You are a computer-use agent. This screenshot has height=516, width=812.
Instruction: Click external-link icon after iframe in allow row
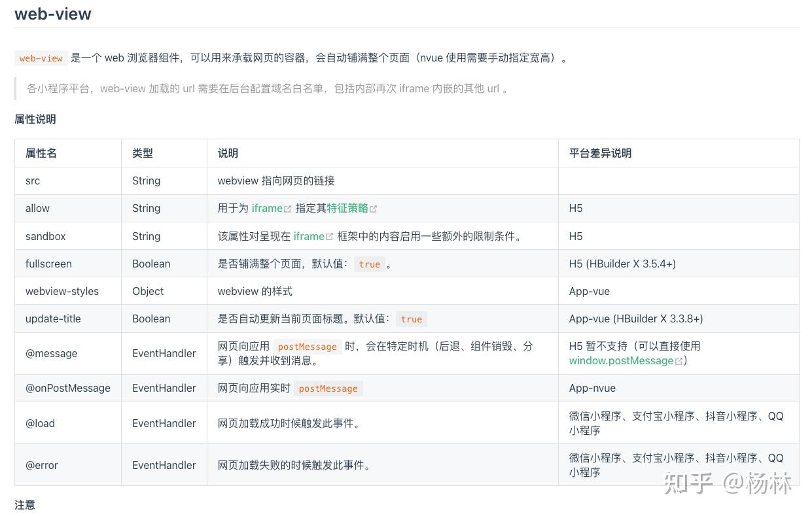[288, 209]
